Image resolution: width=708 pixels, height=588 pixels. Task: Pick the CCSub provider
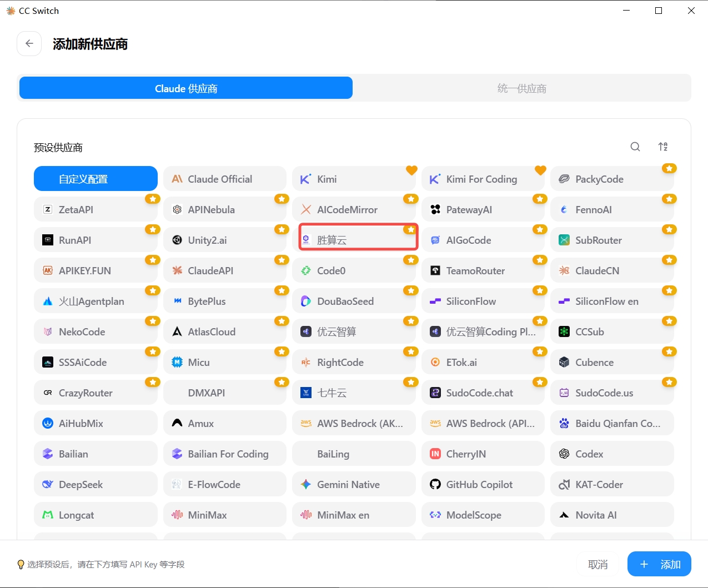612,331
